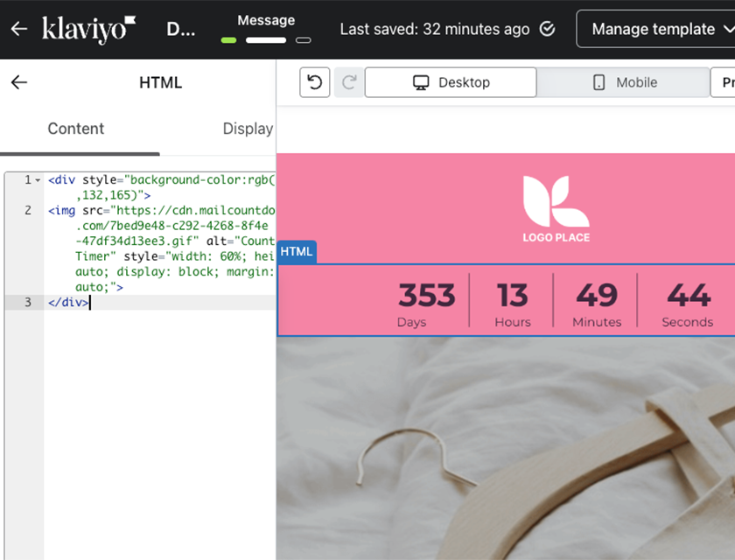Click the redo icon
This screenshot has height=560, width=735.
pyautogui.click(x=349, y=82)
